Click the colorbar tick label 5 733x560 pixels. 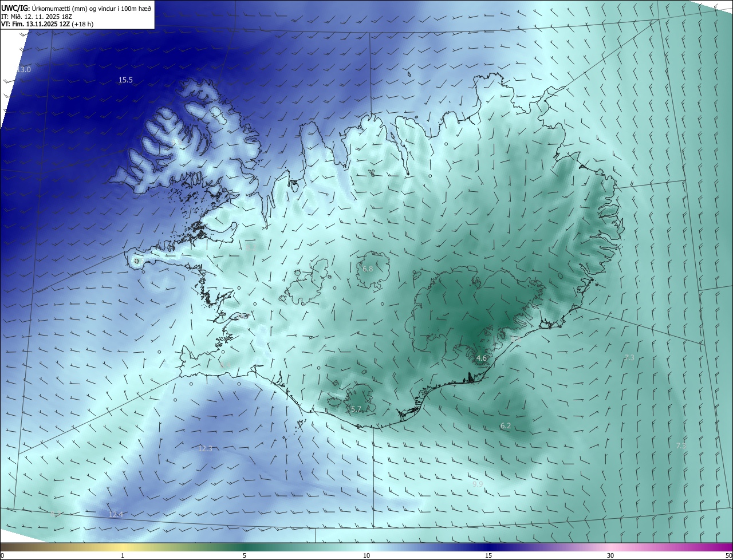click(245, 555)
